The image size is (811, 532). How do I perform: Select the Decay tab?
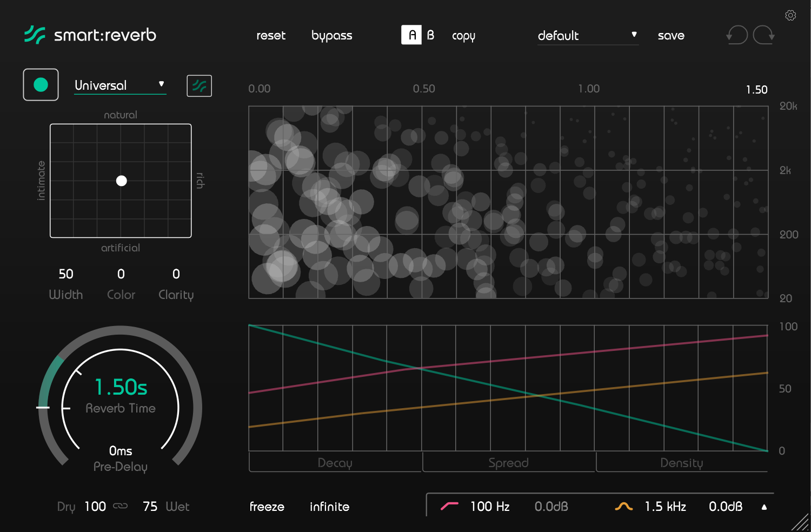coord(335,463)
